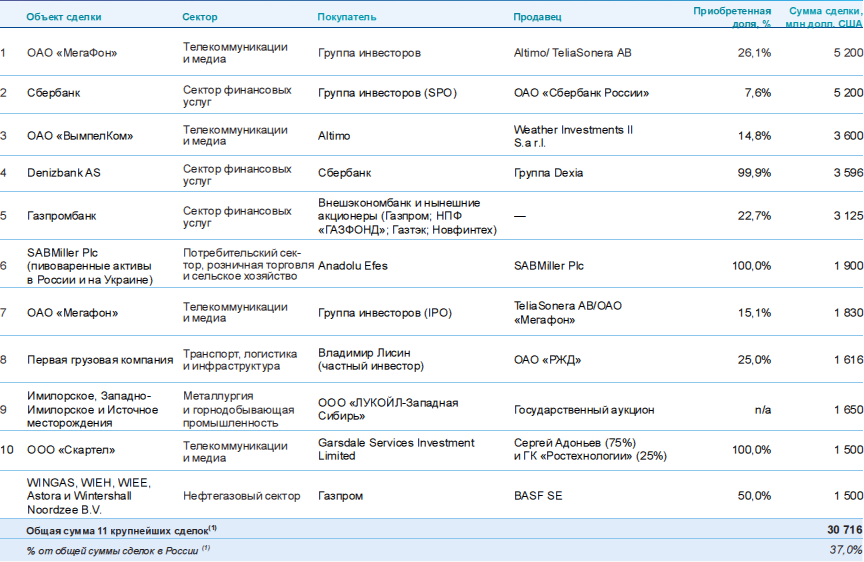Click the 37,0% total share value

click(846, 550)
